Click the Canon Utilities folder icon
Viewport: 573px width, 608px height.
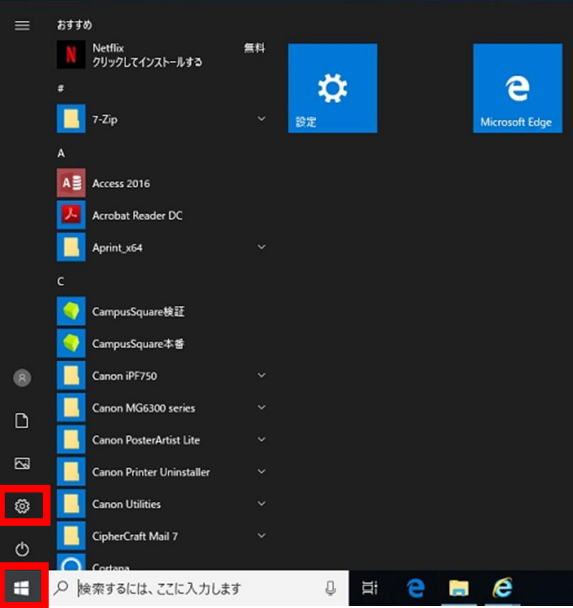click(71, 504)
